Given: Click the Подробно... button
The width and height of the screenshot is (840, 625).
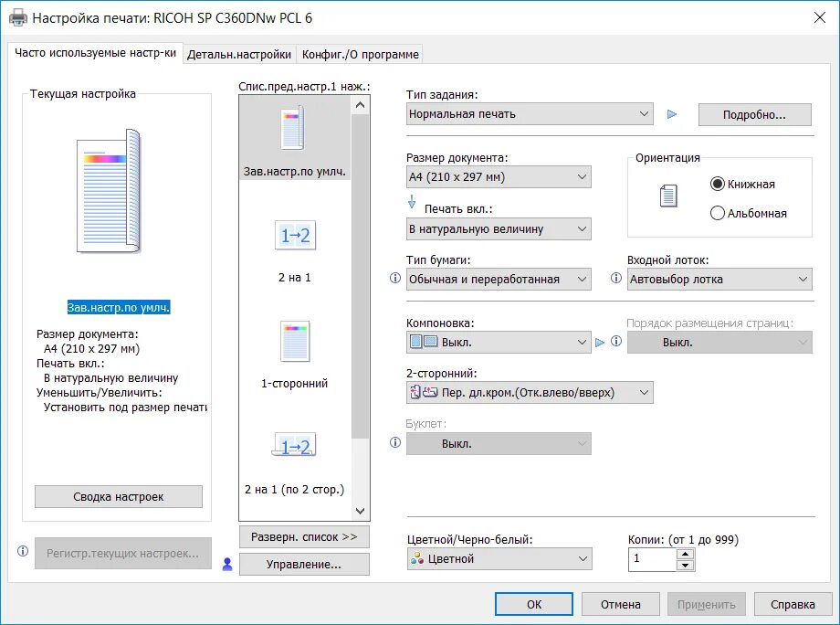Looking at the screenshot, I should [754, 115].
